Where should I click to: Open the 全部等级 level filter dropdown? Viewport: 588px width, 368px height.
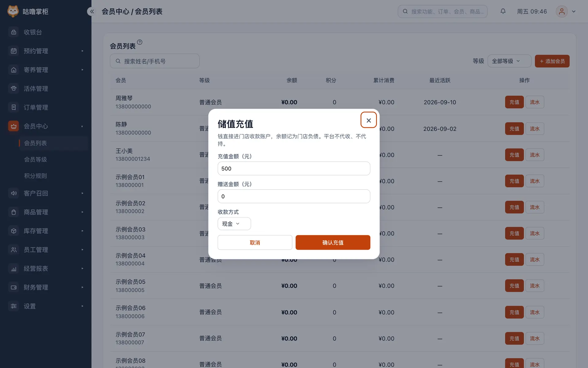tap(509, 61)
